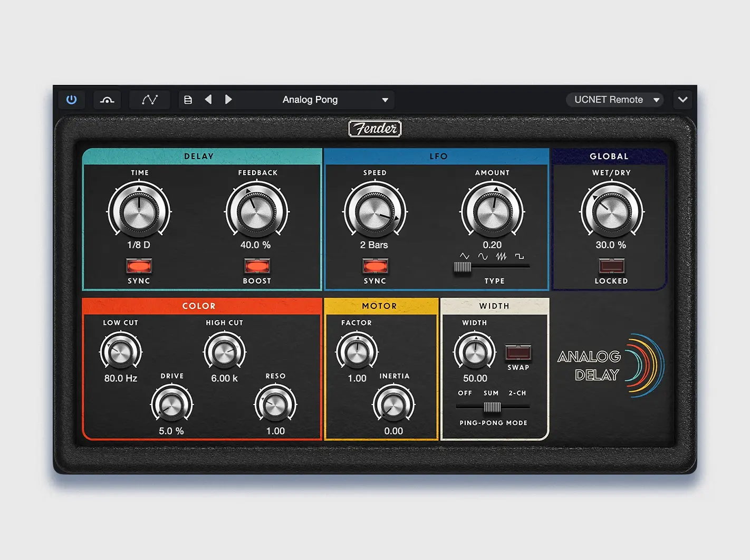The height and width of the screenshot is (560, 750).
Task: Open the Analog Pong preset dropdown
Action: click(385, 100)
